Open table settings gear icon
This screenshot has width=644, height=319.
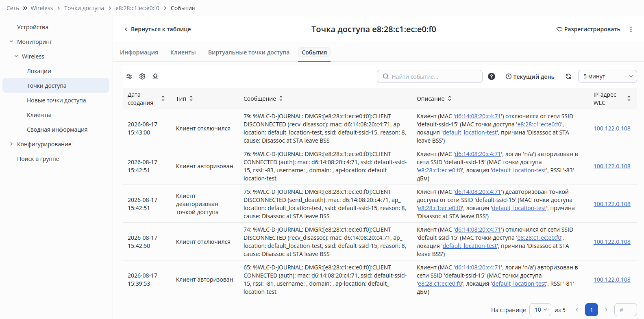[142, 76]
